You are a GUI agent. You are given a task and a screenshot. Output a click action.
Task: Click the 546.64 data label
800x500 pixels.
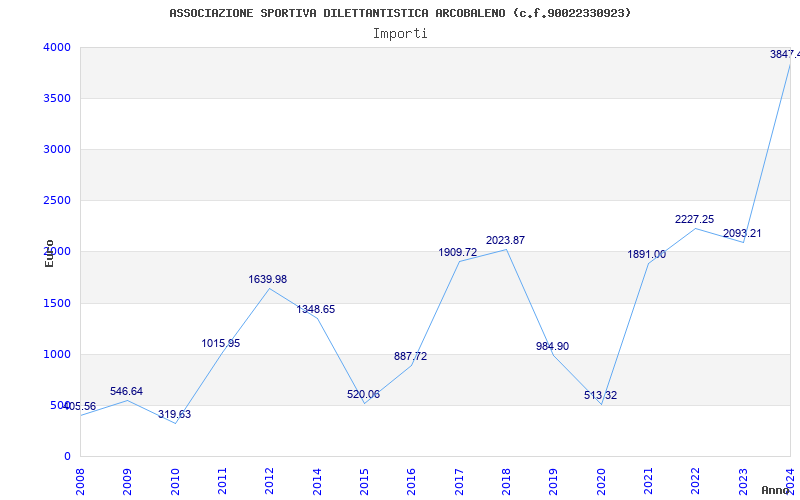pyautogui.click(x=127, y=391)
